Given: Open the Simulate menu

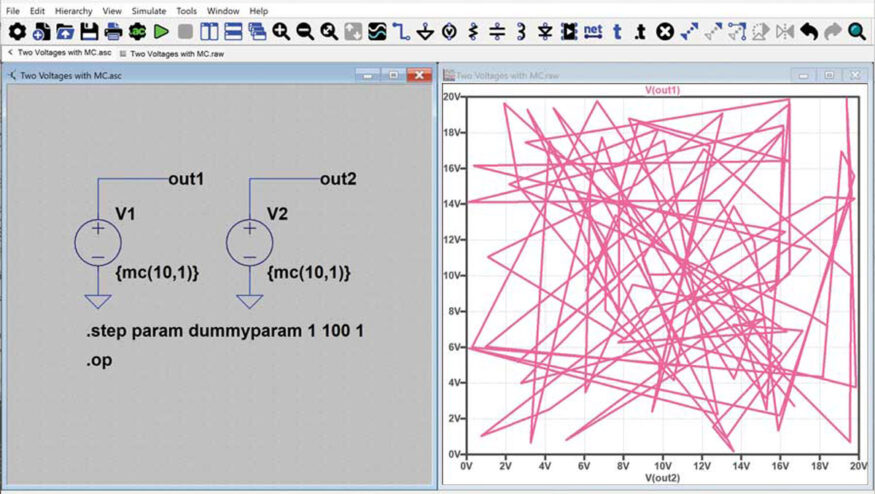Looking at the screenshot, I should pyautogui.click(x=149, y=11).
